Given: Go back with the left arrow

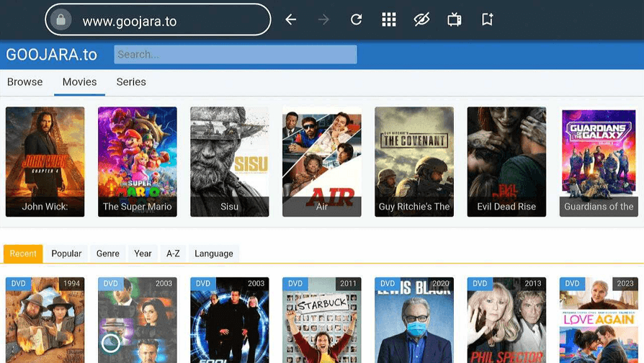Looking at the screenshot, I should click(291, 19).
